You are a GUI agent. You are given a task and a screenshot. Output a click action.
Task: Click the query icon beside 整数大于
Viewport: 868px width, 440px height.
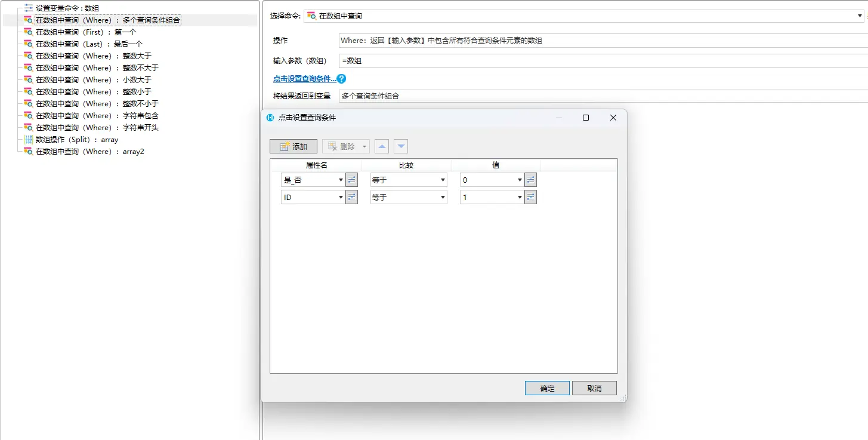[x=28, y=56]
